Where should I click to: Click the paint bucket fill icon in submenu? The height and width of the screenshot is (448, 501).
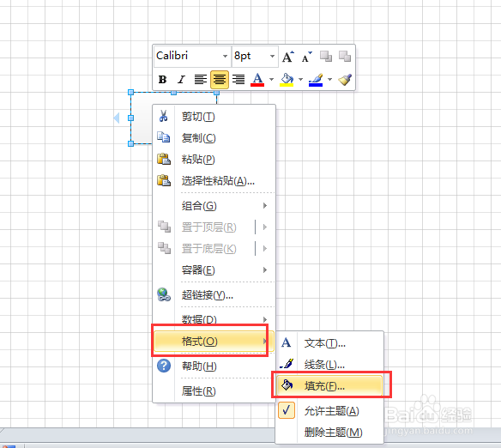click(287, 385)
